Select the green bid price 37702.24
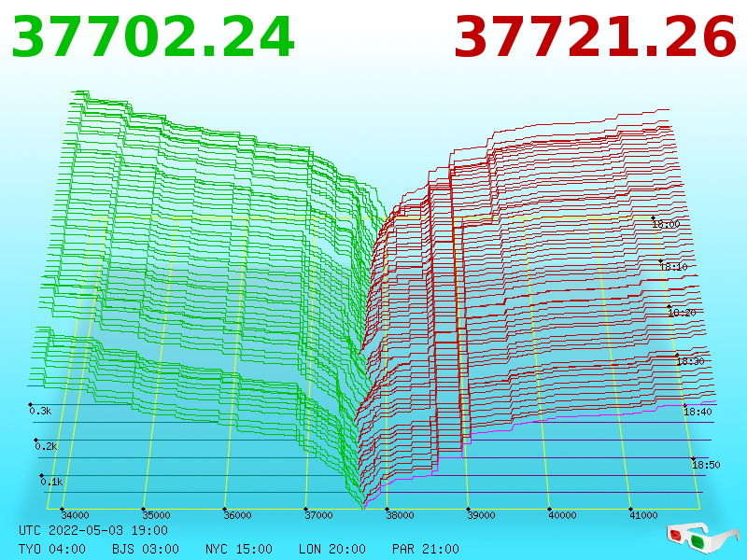This screenshot has width=747, height=560. (153, 37)
